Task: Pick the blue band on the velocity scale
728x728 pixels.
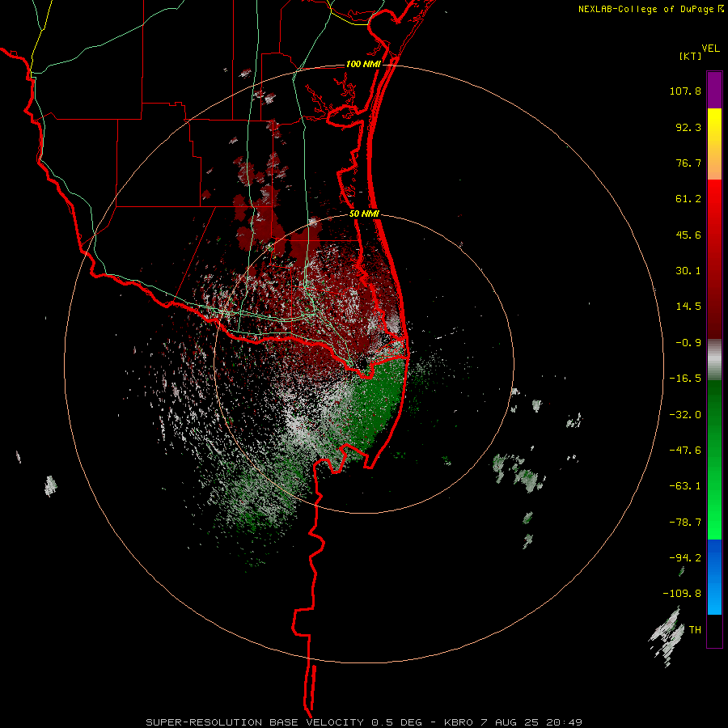Action: coord(714,577)
